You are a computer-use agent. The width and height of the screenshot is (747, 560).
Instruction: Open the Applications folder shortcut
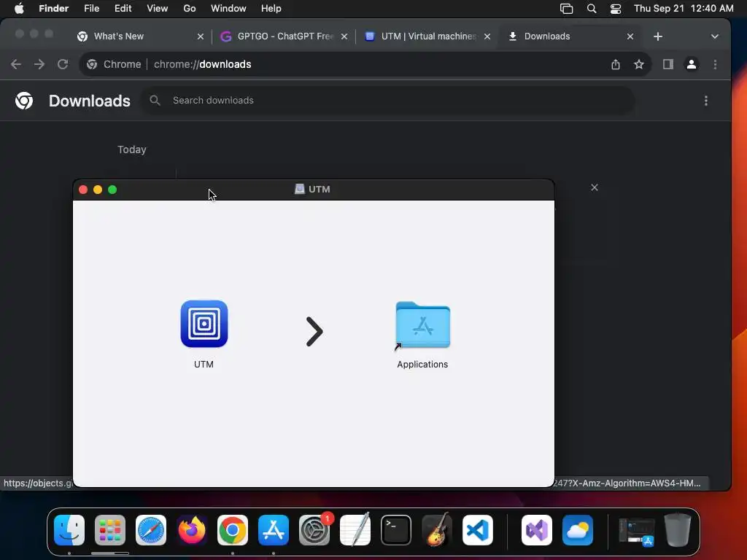(x=422, y=326)
